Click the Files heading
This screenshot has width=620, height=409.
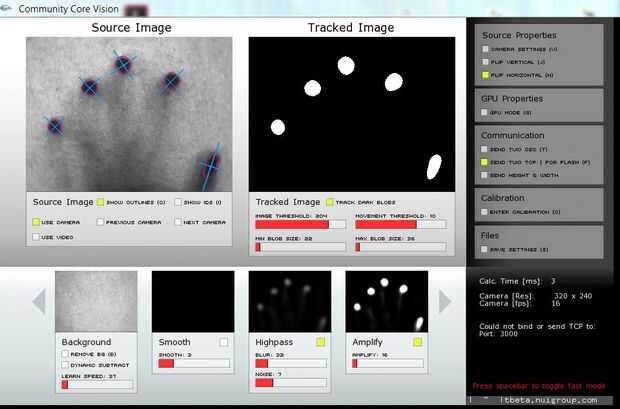click(x=490, y=236)
